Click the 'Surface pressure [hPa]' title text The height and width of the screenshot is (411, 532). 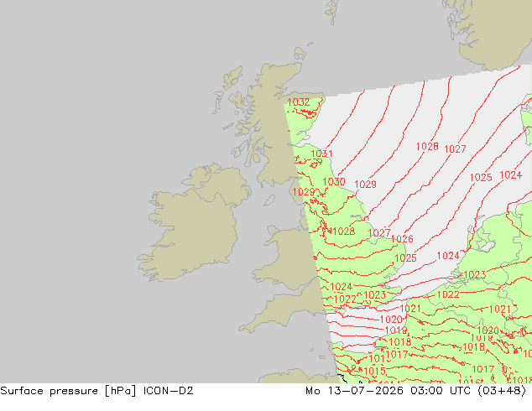coord(68,391)
